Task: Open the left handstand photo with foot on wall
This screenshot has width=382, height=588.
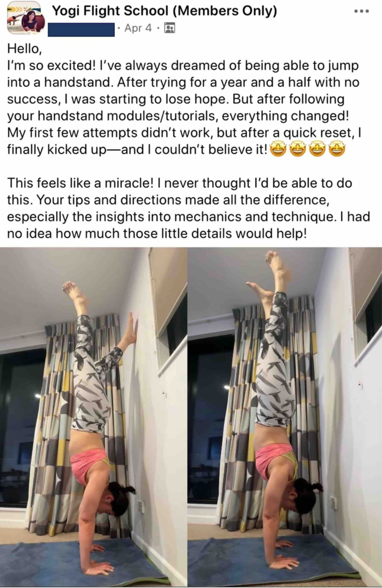Action: pyautogui.click(x=94, y=417)
